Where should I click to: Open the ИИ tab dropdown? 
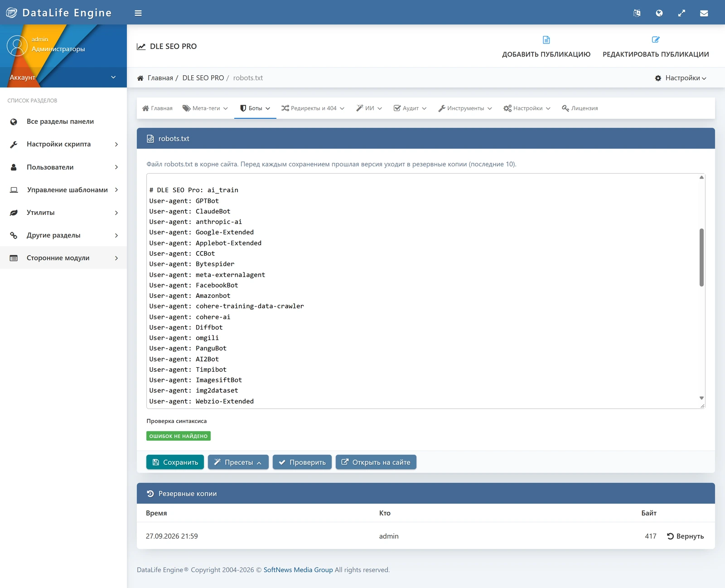click(369, 108)
